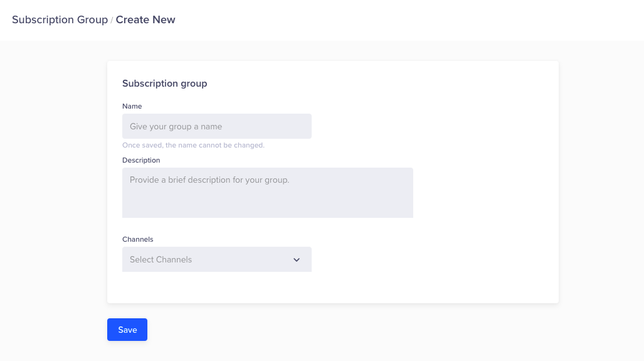Image resolution: width=644 pixels, height=361 pixels.
Task: Go back via Subscription Group breadcrumb
Action: [60, 19]
